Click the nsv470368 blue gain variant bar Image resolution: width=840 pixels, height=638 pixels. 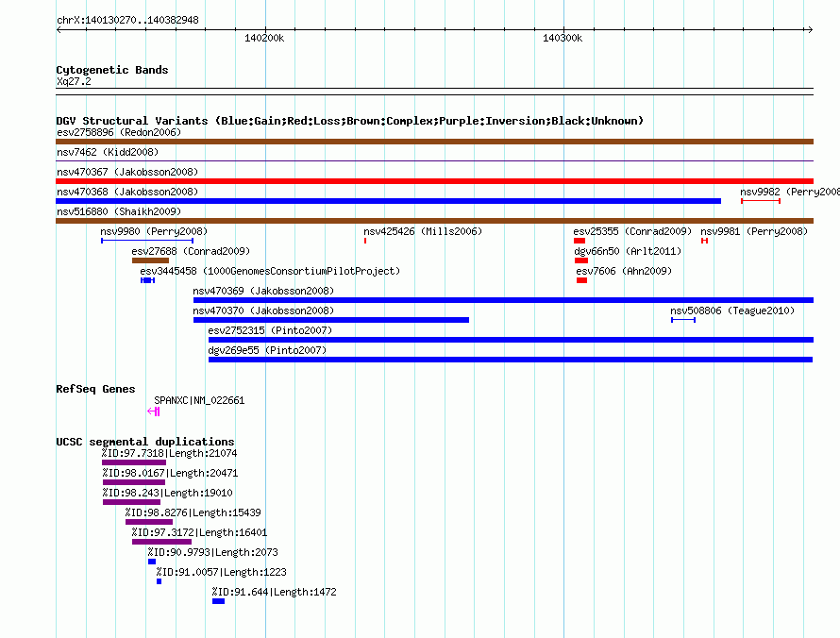[x=389, y=201]
